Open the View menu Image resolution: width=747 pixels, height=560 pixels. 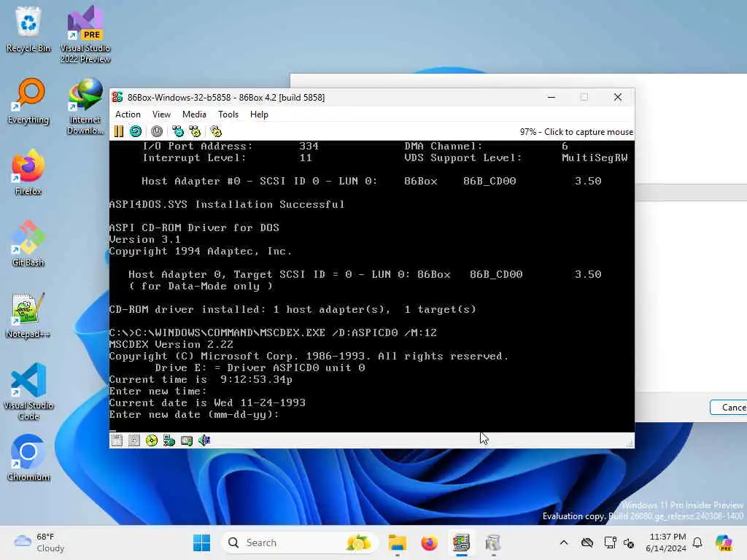[x=161, y=114]
